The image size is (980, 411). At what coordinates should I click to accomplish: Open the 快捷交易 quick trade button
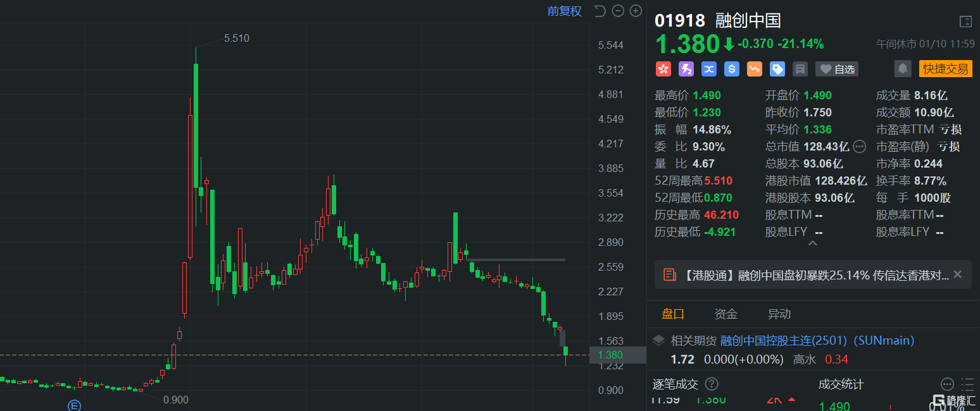pos(945,69)
